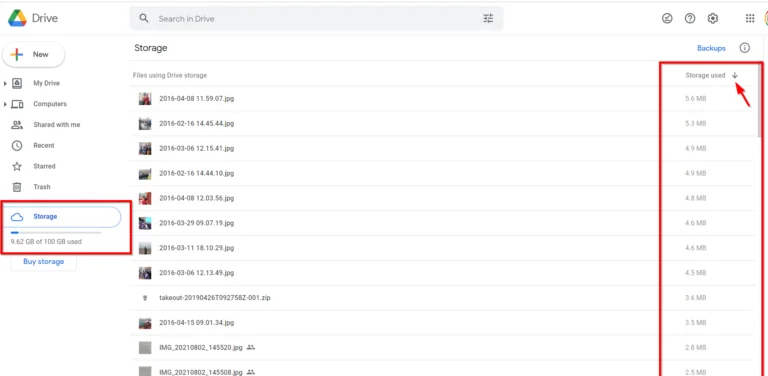Select file name 2016-02-16 14.44.10.jpg

coord(196,173)
